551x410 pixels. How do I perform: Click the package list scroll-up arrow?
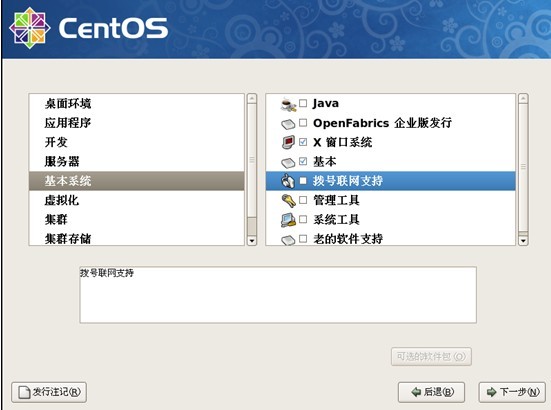click(523, 98)
